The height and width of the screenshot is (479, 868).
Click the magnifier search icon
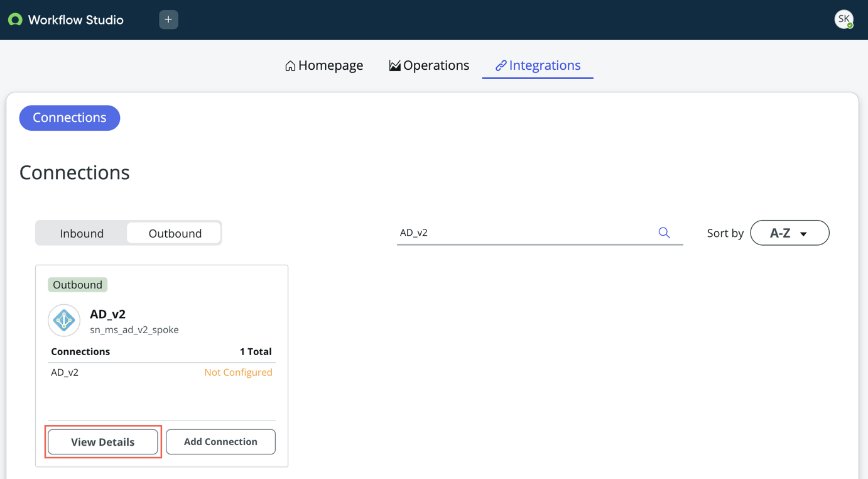click(x=664, y=233)
